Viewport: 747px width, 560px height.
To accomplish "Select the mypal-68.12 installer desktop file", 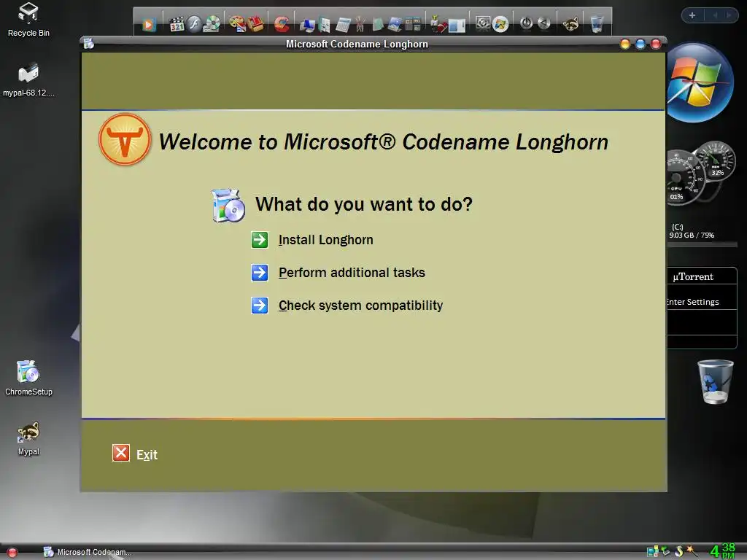I will [28, 79].
